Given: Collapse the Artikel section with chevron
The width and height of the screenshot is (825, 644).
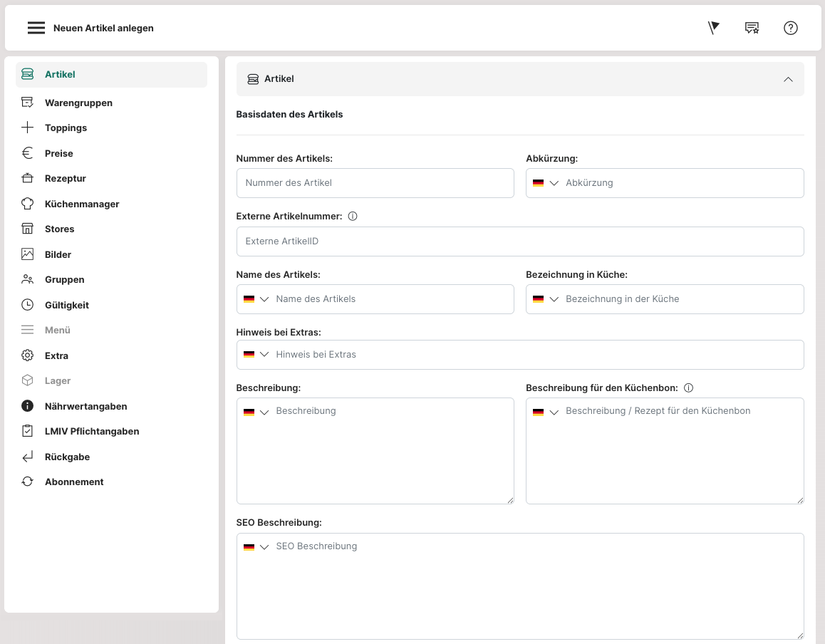Looking at the screenshot, I should pyautogui.click(x=788, y=79).
